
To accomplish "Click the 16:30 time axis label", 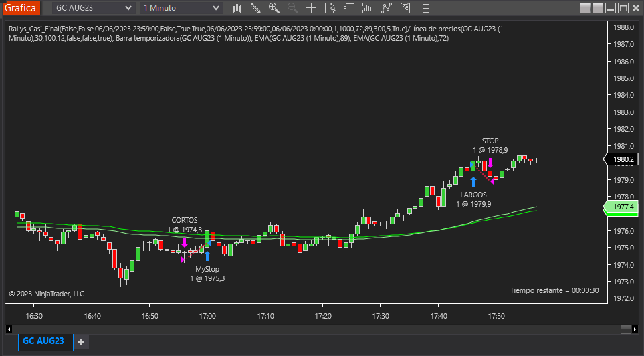I will click(34, 316).
